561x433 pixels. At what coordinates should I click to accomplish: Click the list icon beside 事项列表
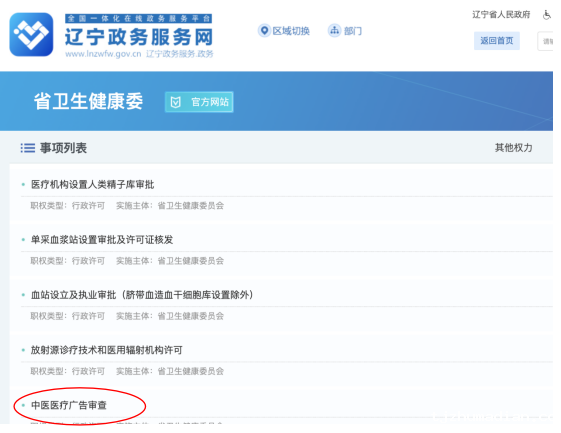pyautogui.click(x=28, y=148)
